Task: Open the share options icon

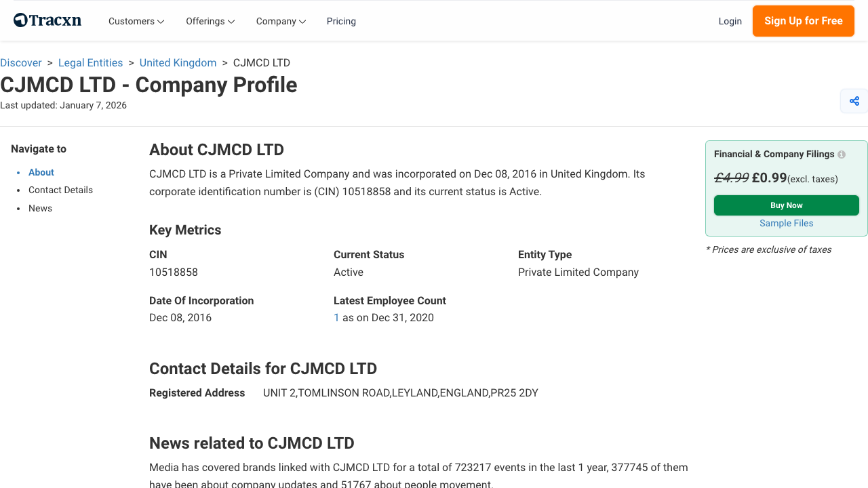Action: [x=854, y=100]
